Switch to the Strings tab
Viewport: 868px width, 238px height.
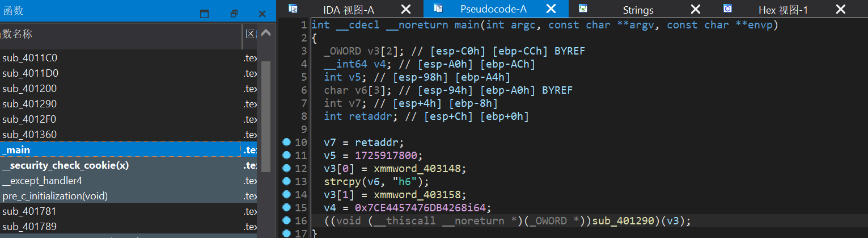click(638, 10)
